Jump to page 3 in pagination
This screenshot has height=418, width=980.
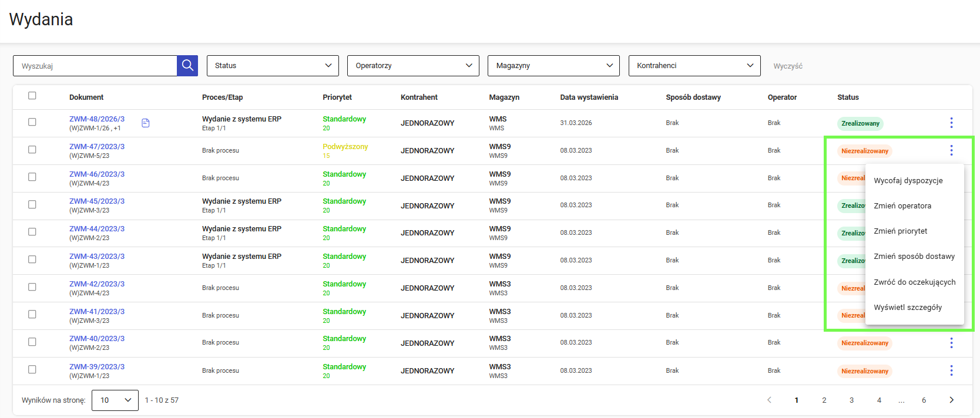click(x=851, y=400)
